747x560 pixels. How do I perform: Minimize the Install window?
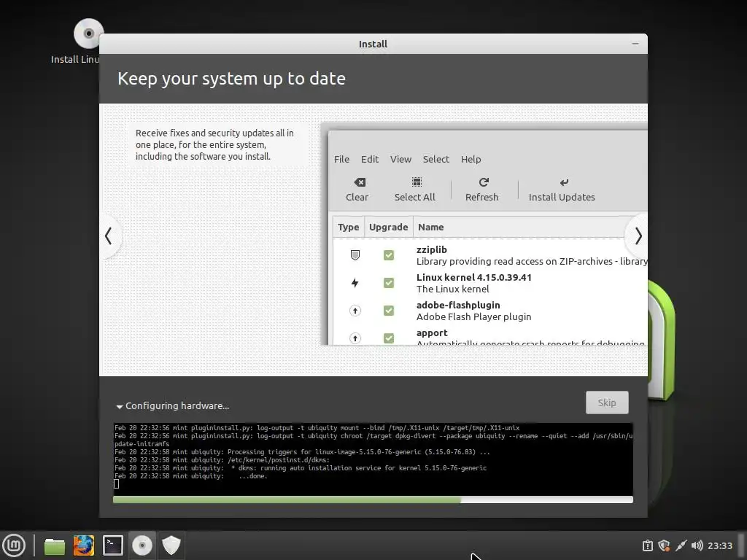[635, 44]
